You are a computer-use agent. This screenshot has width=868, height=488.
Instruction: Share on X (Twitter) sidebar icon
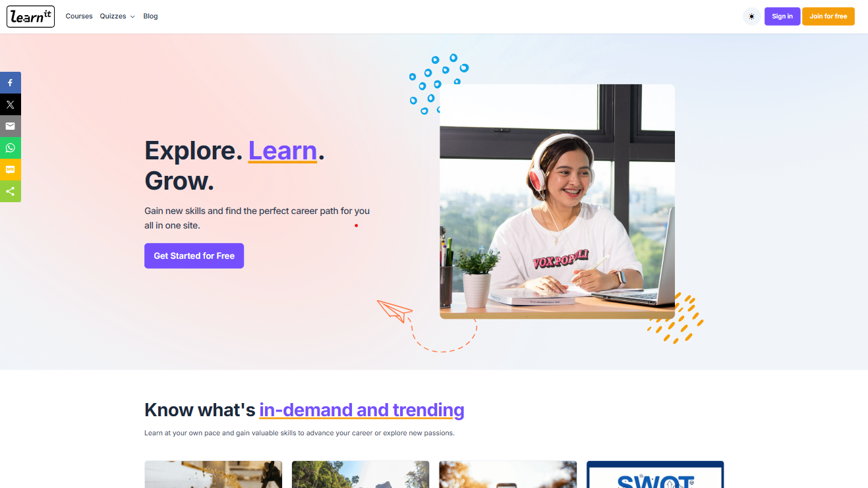tap(11, 105)
